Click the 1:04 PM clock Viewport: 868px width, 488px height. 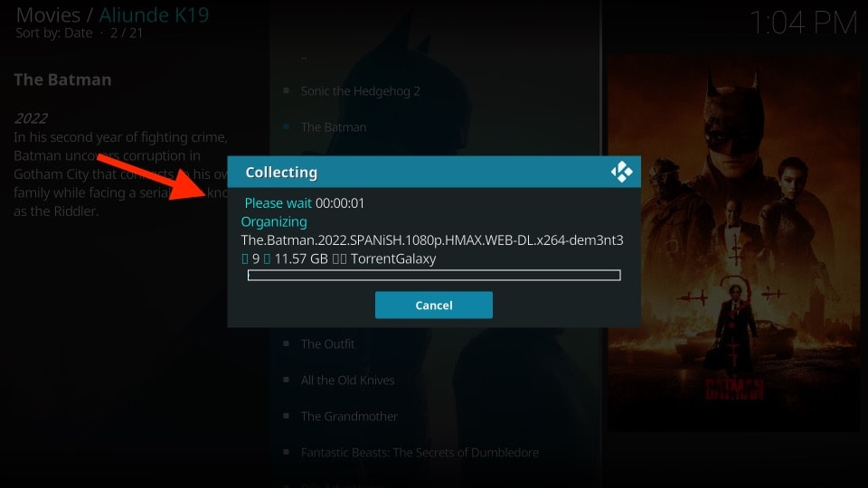coord(803,23)
